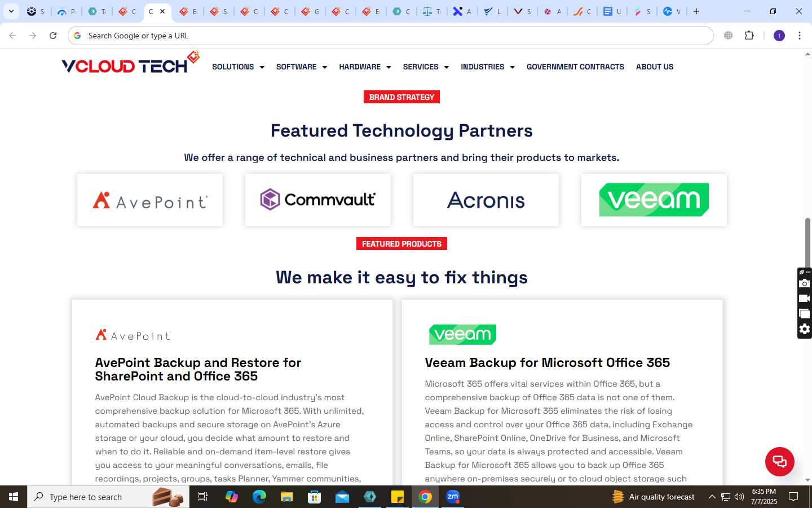The width and height of the screenshot is (812, 508).
Task: Open the AvePoint partner card
Action: tap(150, 200)
